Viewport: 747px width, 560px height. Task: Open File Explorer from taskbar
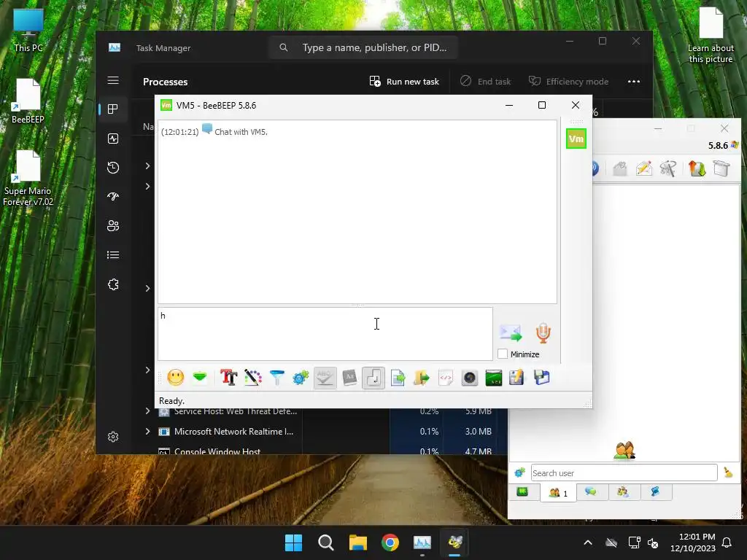357,542
